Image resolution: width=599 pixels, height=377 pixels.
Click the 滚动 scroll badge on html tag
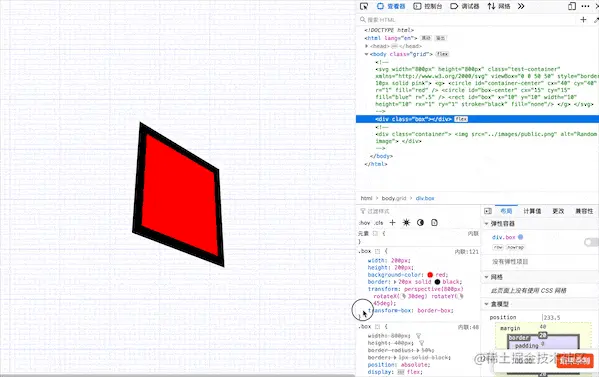click(x=426, y=38)
